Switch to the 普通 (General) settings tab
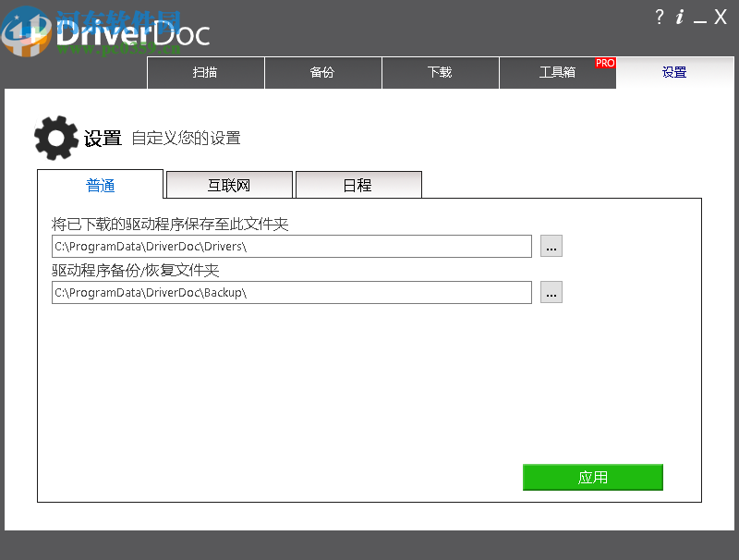The height and width of the screenshot is (560, 739). click(100, 185)
